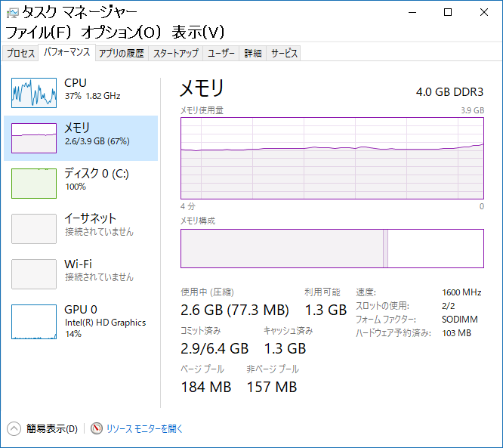Switch to the スタートアップ tab

175,53
